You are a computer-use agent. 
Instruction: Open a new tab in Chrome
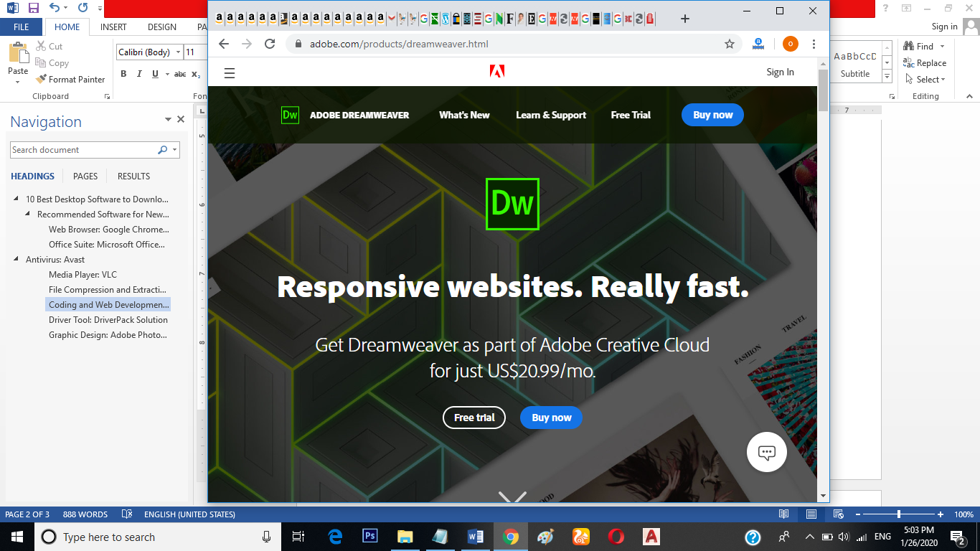click(685, 19)
